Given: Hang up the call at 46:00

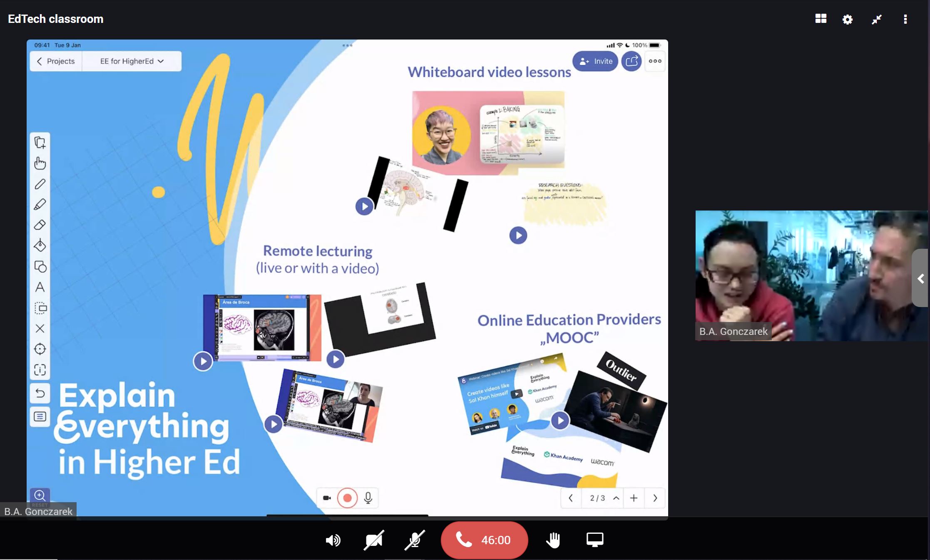Looking at the screenshot, I should 484,540.
